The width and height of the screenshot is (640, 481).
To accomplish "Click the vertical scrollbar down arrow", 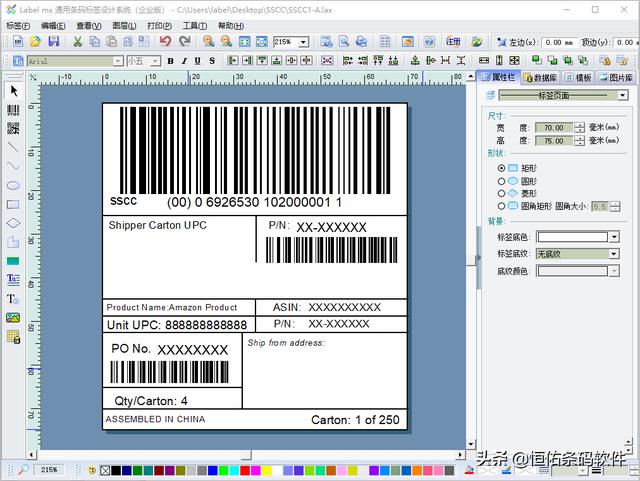I will (471, 444).
